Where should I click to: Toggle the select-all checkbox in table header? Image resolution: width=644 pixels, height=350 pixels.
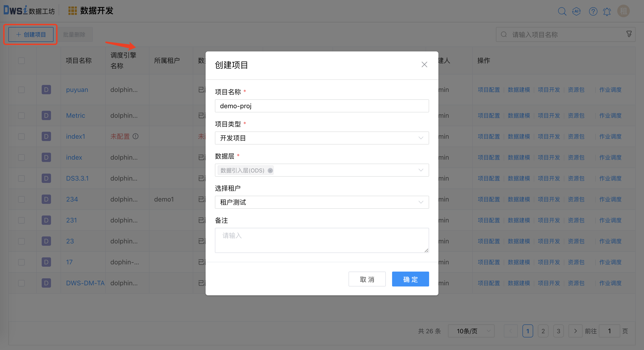21,61
